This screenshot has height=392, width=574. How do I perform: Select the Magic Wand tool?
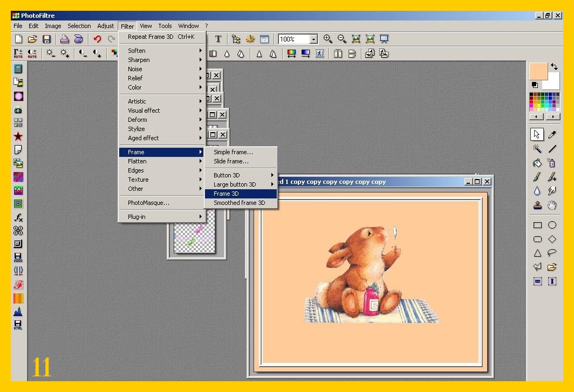click(537, 149)
